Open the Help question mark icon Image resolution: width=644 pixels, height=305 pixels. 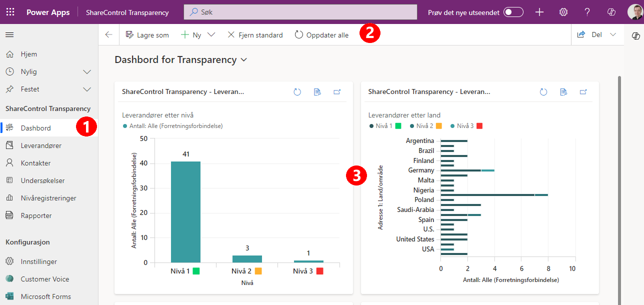tap(587, 12)
